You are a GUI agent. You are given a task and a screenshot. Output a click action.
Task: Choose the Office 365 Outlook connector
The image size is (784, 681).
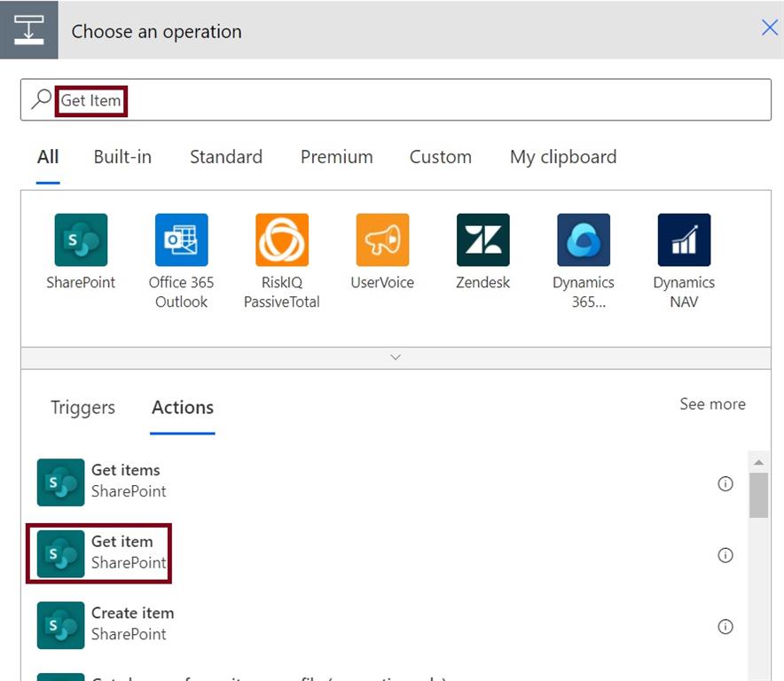(181, 240)
